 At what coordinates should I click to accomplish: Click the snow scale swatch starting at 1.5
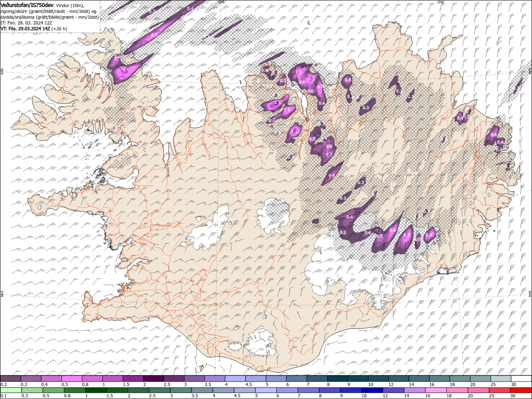(133, 379)
